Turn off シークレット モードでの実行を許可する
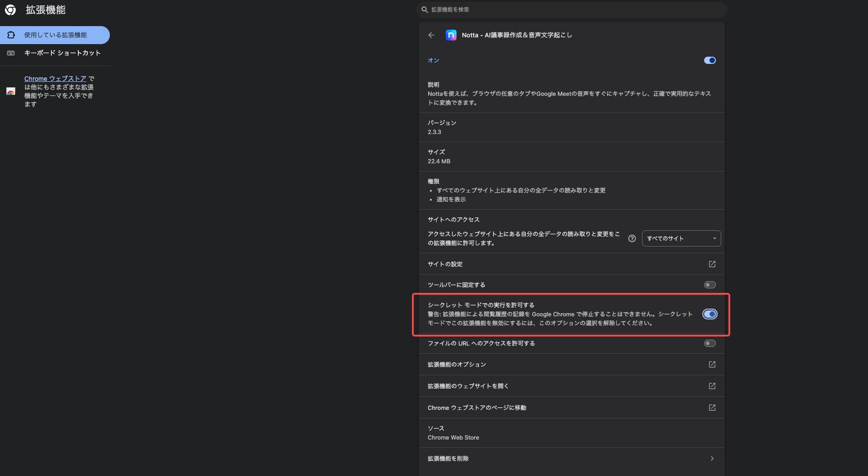Screen dimensions: 868x476 tap(710, 314)
